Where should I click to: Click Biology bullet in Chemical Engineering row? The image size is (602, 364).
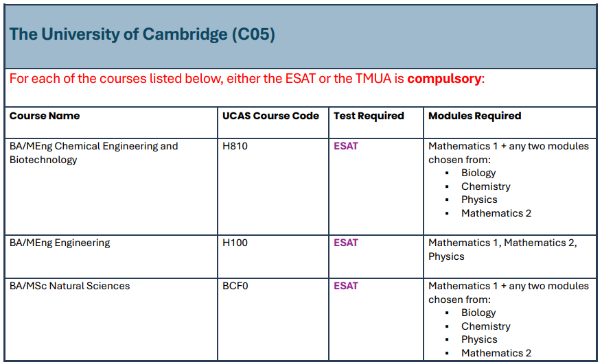tap(478, 173)
